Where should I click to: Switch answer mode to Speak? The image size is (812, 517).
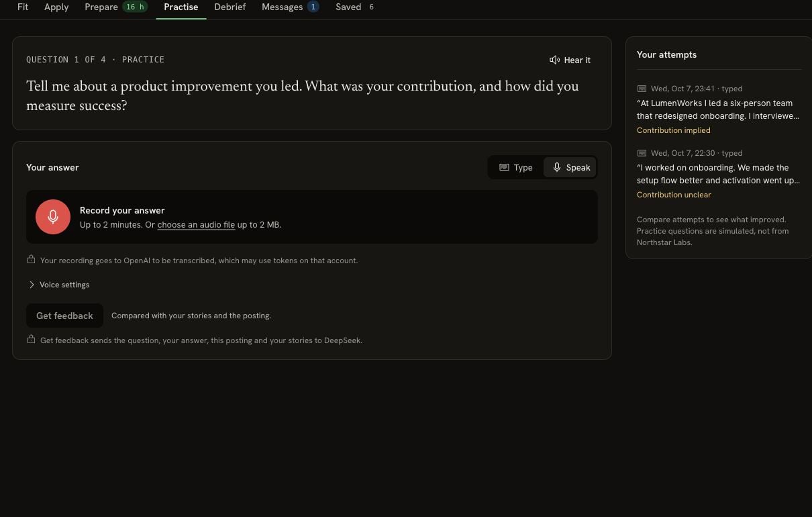point(570,167)
